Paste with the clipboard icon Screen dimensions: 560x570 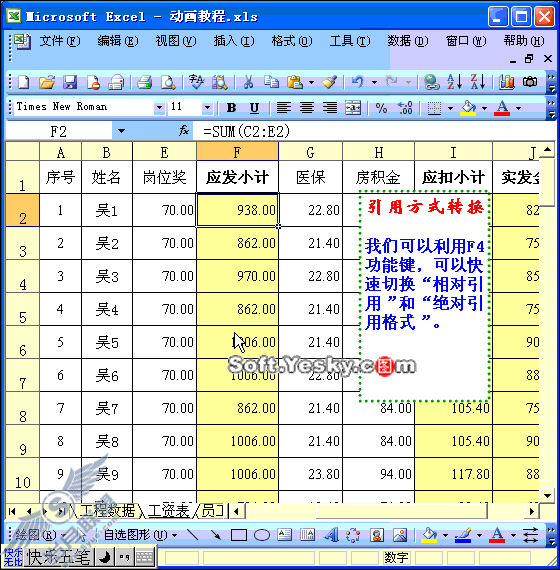click(295, 82)
